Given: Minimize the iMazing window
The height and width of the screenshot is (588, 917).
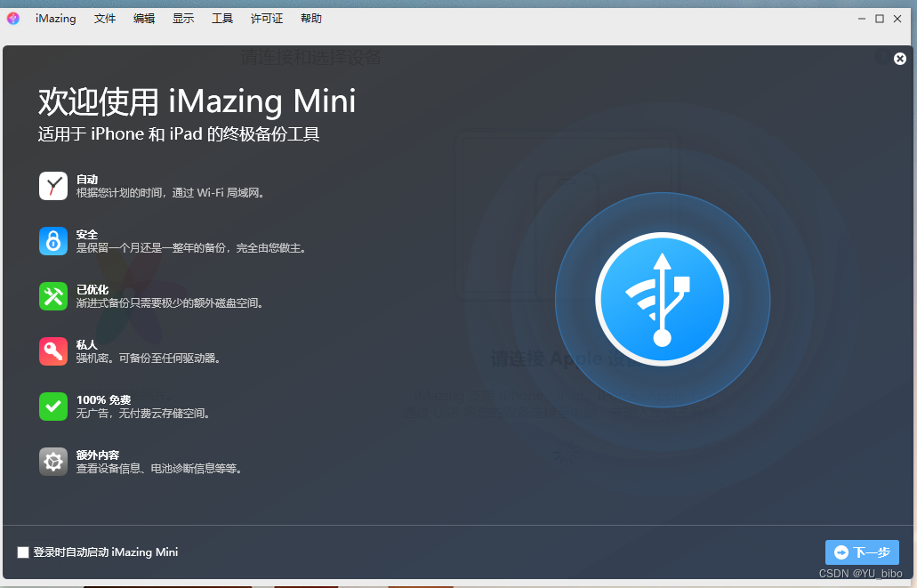Looking at the screenshot, I should tap(862, 19).
